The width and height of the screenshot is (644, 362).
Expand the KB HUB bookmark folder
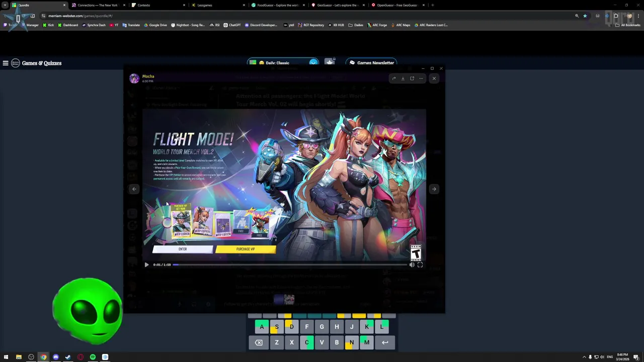tap(337, 25)
